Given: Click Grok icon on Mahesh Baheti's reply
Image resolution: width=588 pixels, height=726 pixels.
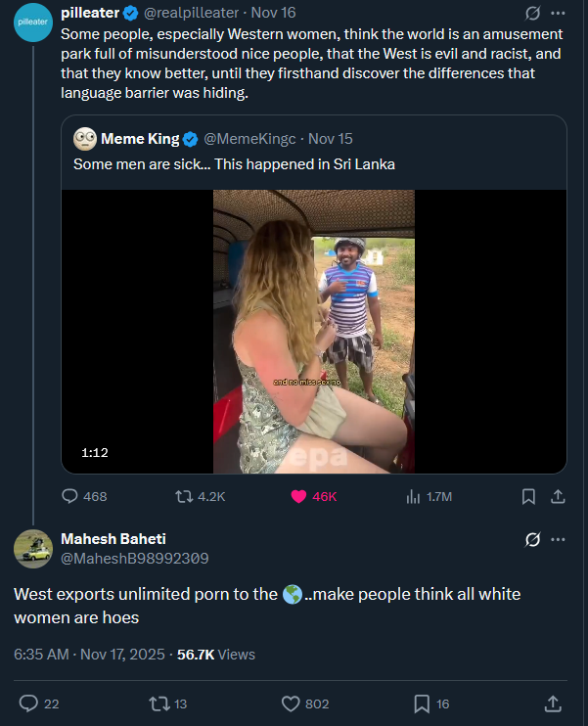Looking at the screenshot, I should click(x=533, y=539).
